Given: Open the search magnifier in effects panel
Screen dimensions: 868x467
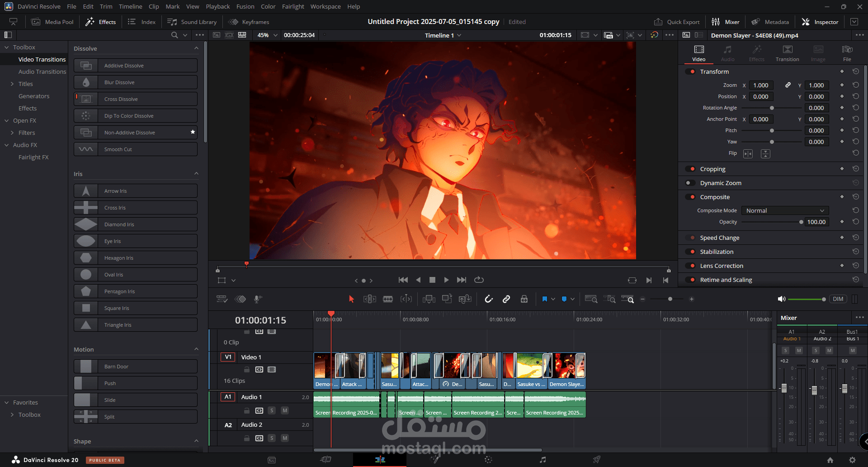Looking at the screenshot, I should pos(175,35).
